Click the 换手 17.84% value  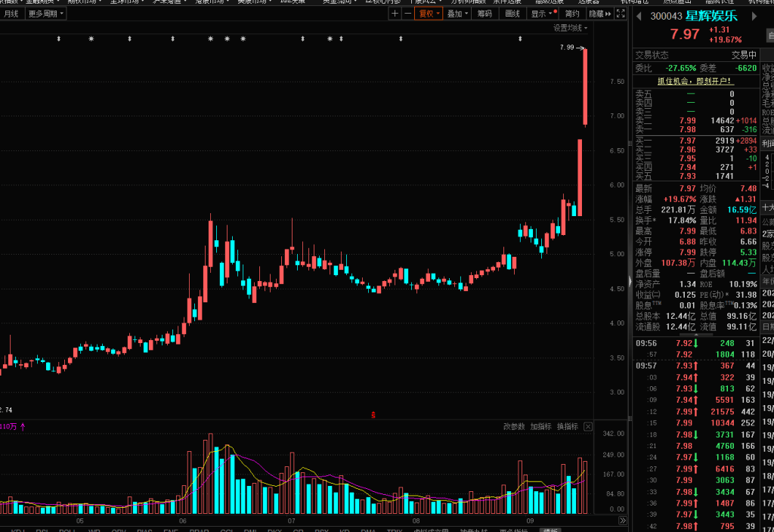click(683, 221)
